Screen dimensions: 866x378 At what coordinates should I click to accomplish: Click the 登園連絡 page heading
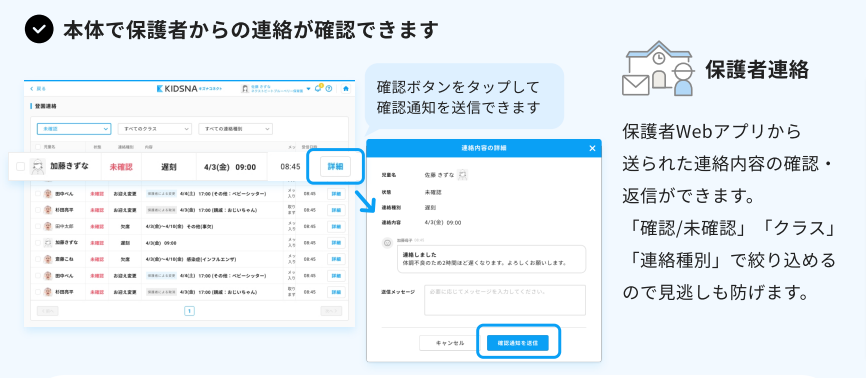click(x=45, y=106)
